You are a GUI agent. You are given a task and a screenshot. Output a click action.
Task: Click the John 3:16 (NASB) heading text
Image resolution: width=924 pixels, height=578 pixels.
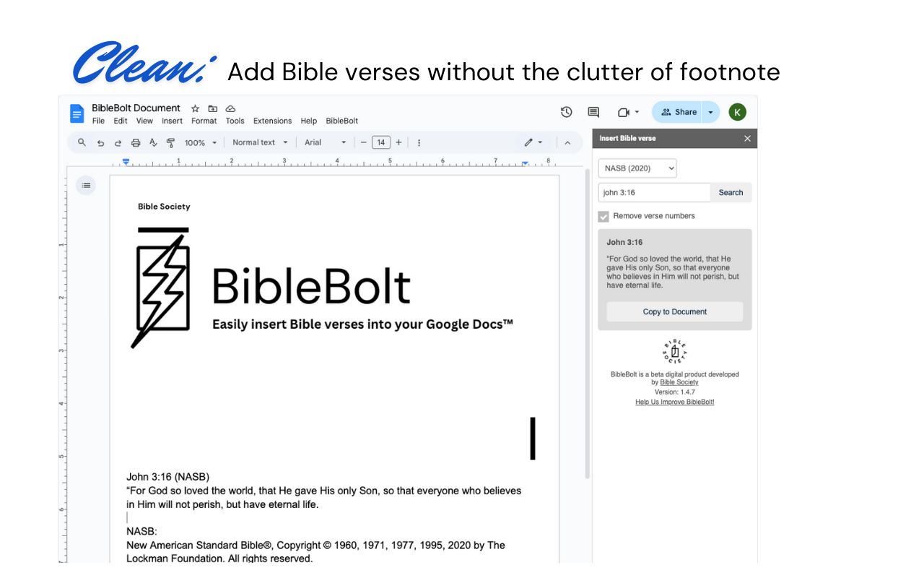(167, 477)
